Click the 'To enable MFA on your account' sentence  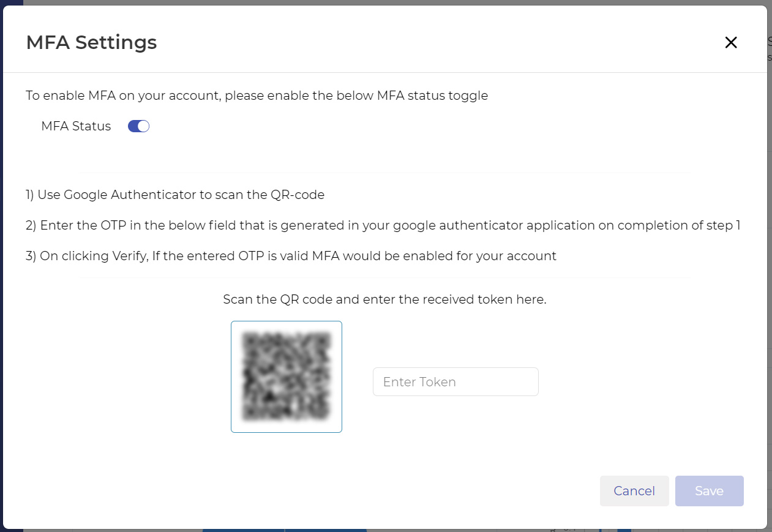(x=257, y=96)
